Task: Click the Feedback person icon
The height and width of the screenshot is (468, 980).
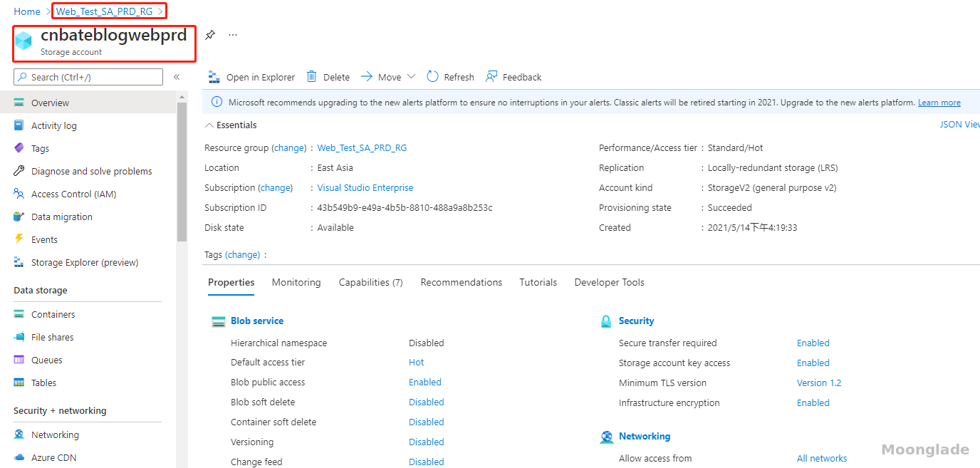Action: [491, 77]
